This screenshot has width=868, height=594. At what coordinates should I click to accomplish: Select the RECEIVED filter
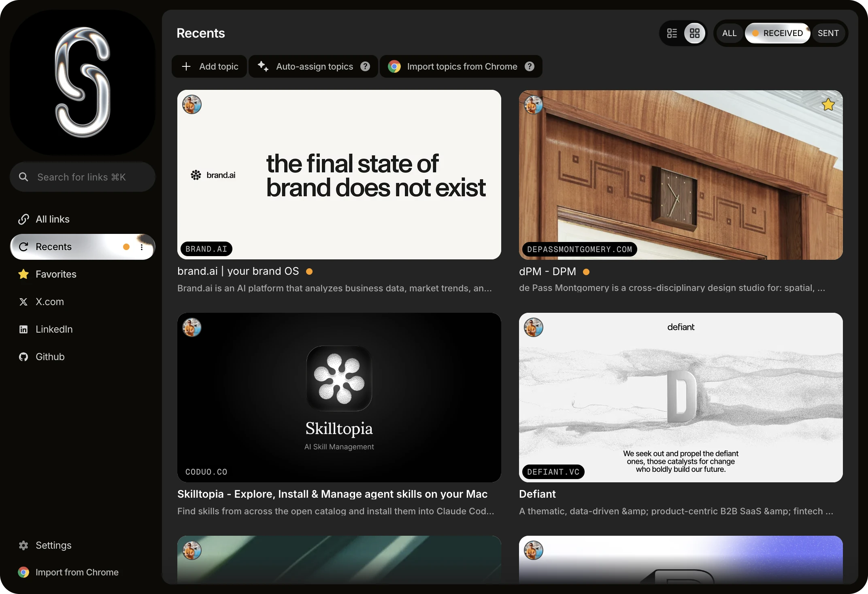coord(777,33)
